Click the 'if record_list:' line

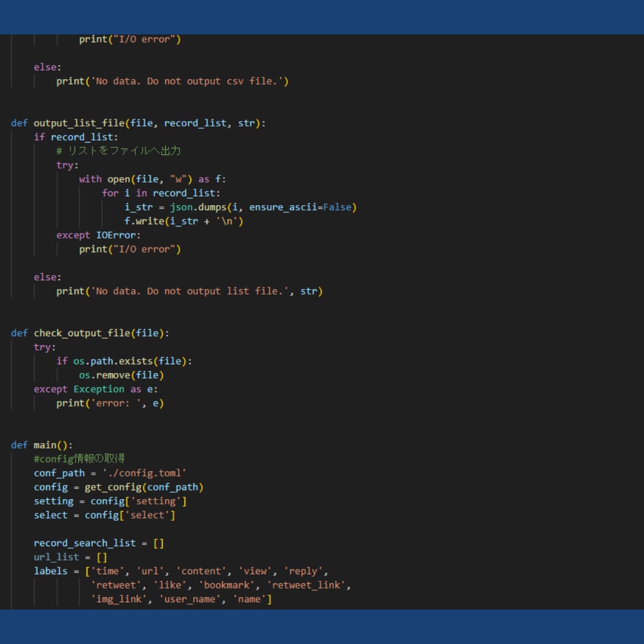coord(76,137)
